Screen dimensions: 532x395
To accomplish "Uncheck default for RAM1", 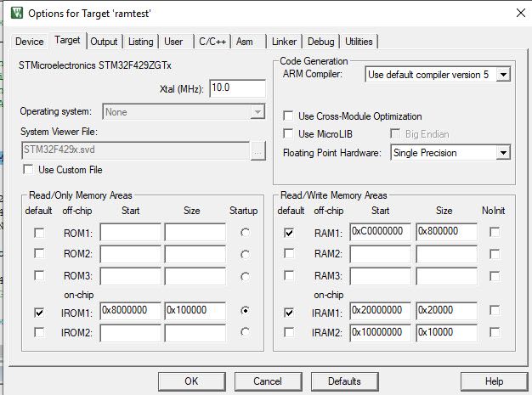I will [x=289, y=233].
